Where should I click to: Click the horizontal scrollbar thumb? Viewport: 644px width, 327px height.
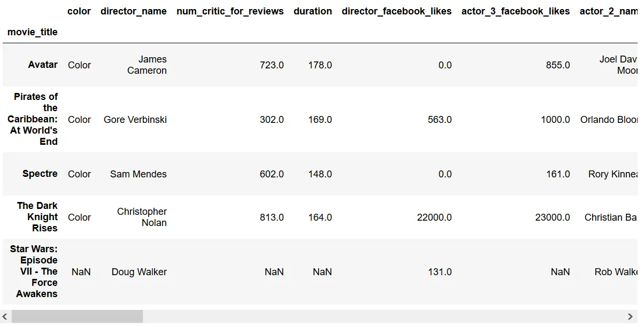[x=78, y=316]
